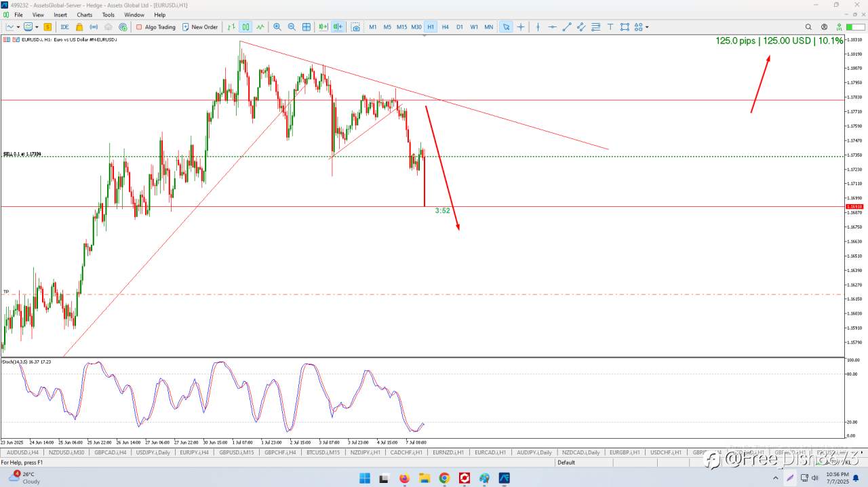Open the search magnifier icon

click(x=808, y=27)
